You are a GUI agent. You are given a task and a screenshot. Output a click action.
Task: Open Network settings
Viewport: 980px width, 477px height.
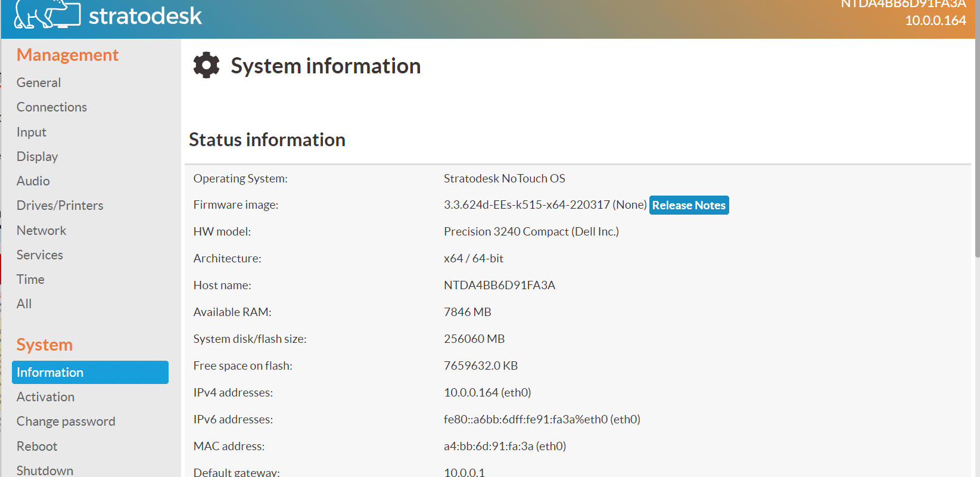[42, 231]
